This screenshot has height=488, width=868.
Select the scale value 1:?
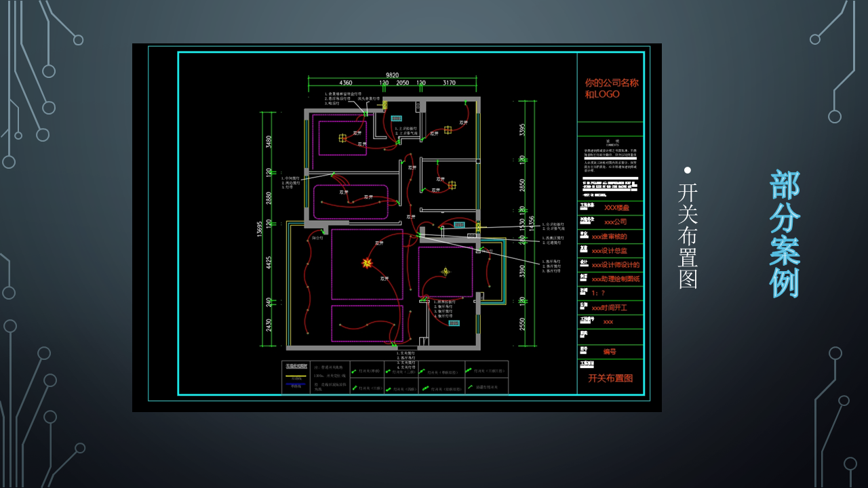click(x=597, y=293)
